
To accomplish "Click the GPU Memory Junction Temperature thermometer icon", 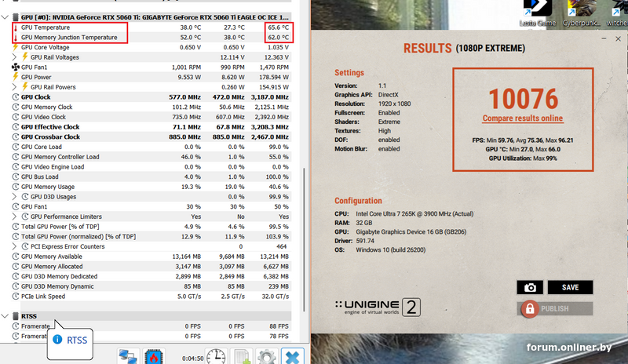I will 16,38.
